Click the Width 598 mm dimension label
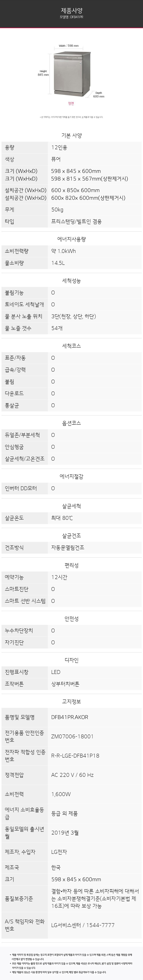The width and height of the screenshot is (143, 980). pyautogui.click(x=69, y=46)
